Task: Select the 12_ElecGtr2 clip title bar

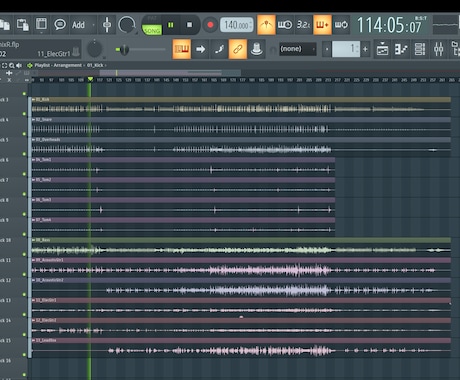Action: click(x=241, y=320)
